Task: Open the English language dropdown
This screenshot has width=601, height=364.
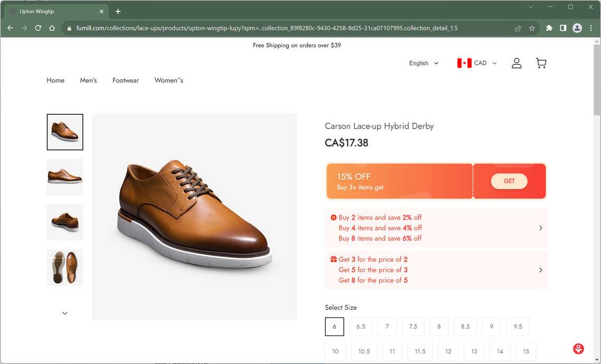Action: tap(423, 63)
